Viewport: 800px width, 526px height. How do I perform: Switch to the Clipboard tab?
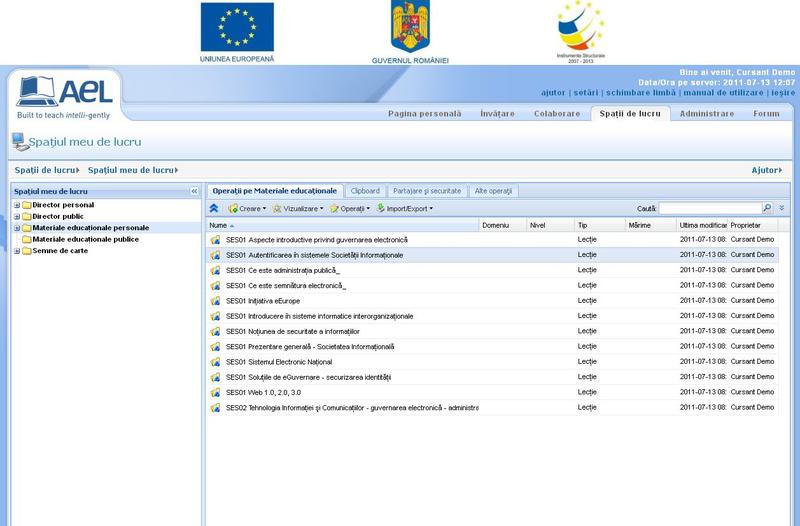[x=365, y=190]
